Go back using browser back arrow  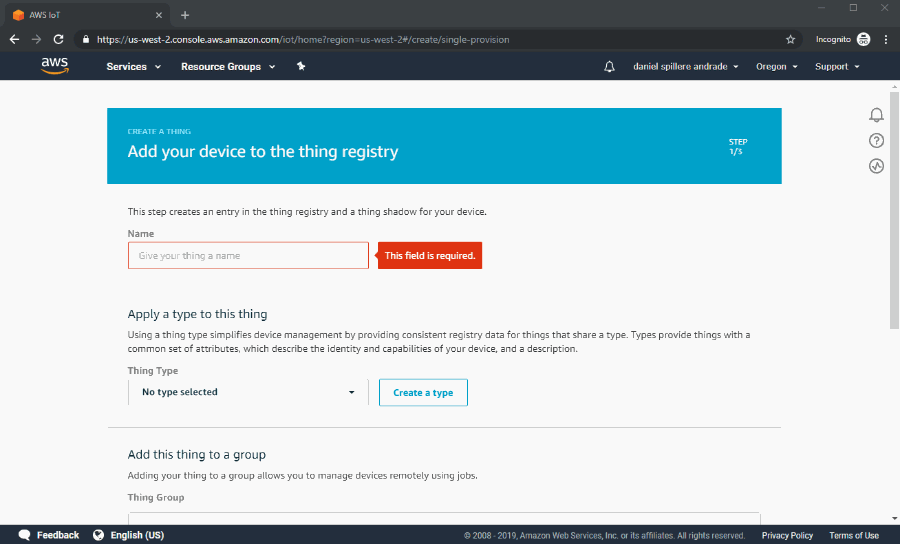(14, 39)
